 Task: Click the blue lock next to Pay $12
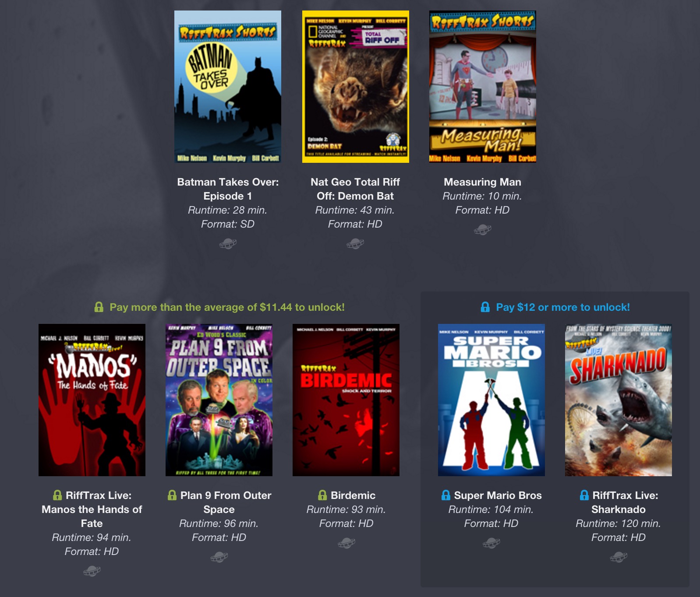click(485, 307)
